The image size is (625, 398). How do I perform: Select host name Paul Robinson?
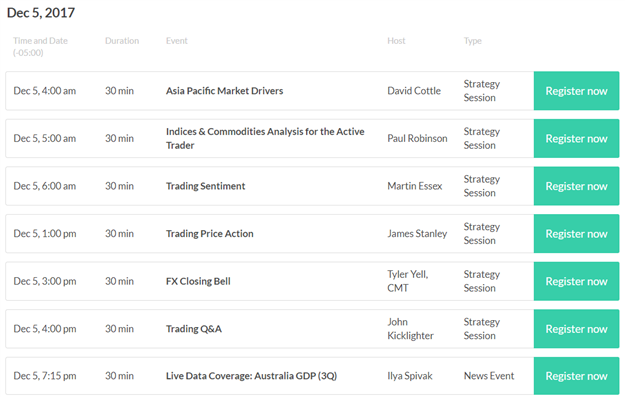pos(417,138)
